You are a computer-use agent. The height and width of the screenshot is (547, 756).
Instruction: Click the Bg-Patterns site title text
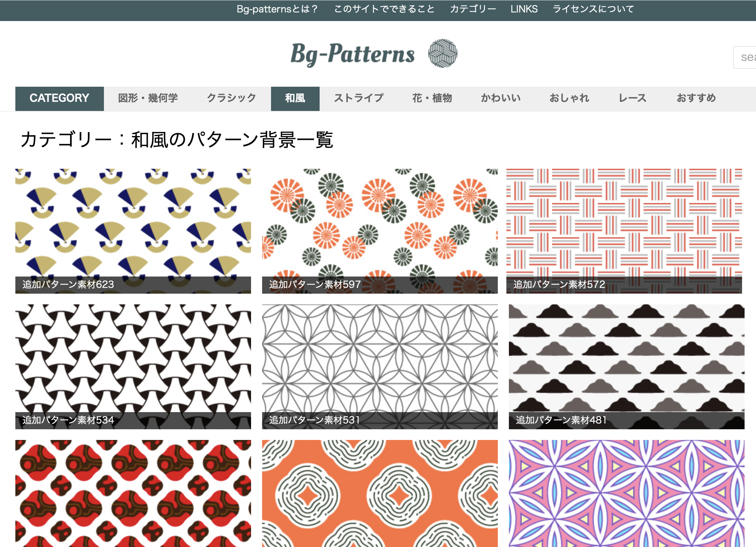(353, 54)
